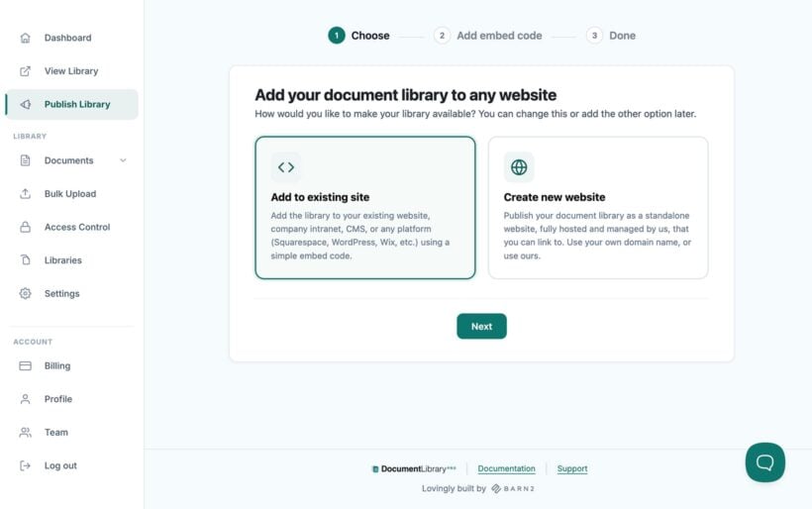
Task: Click the Next button
Action: [x=481, y=326]
